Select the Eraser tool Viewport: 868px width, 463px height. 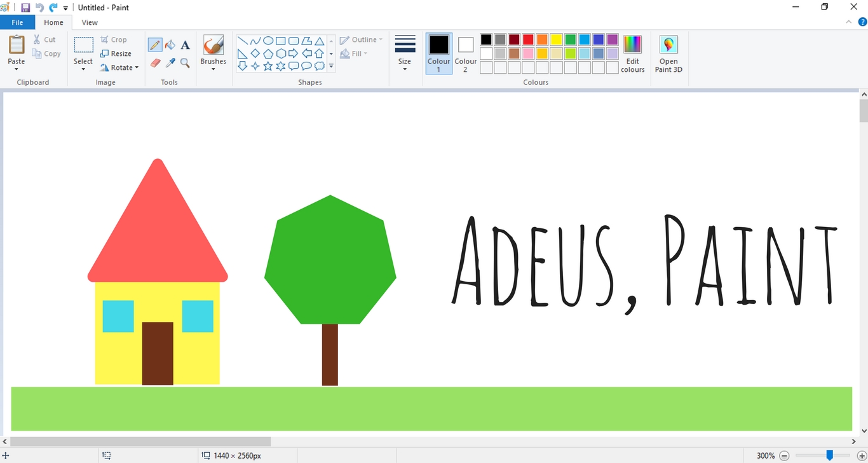pos(155,63)
